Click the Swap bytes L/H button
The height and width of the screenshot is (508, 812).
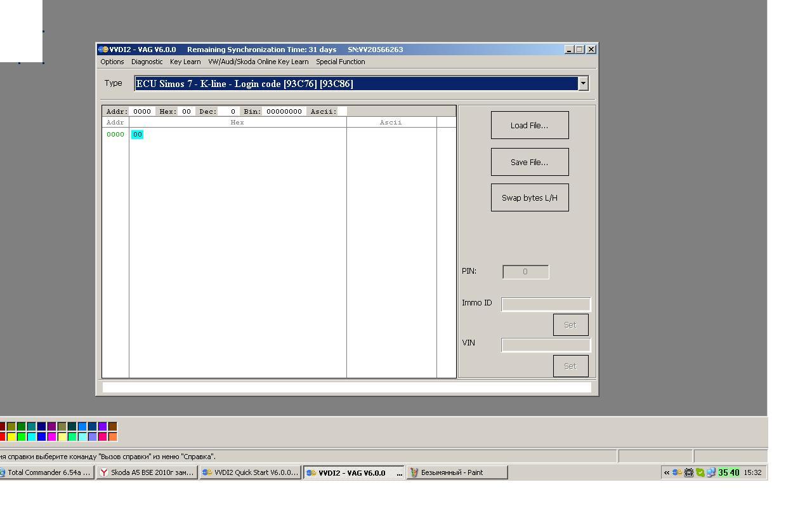pyautogui.click(x=530, y=197)
